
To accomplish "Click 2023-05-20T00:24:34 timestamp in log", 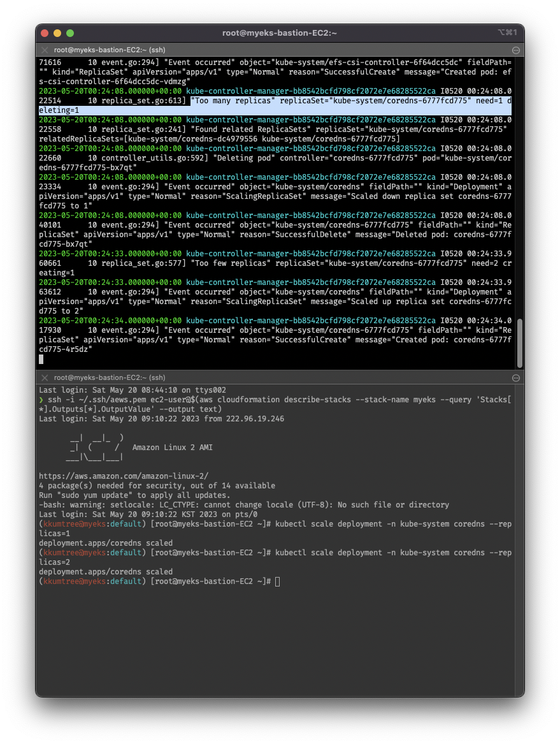I will click(x=110, y=321).
